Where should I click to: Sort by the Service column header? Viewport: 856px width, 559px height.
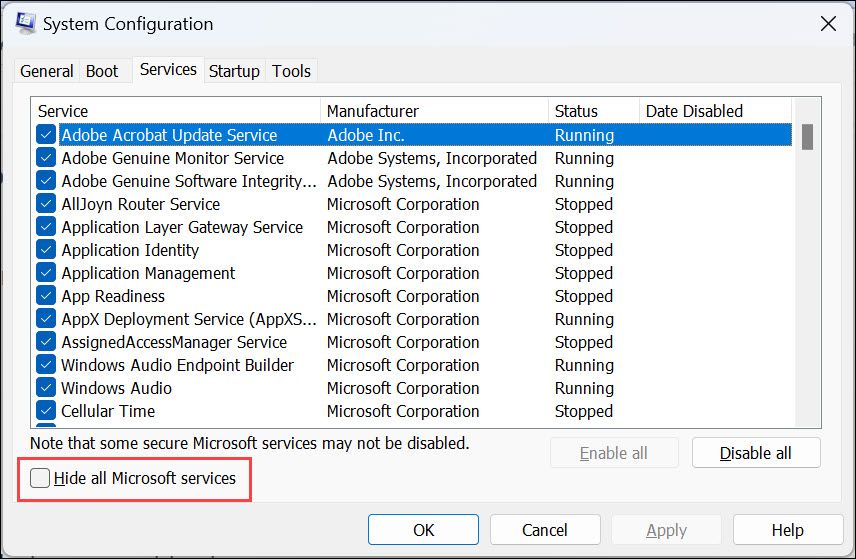pos(176,111)
